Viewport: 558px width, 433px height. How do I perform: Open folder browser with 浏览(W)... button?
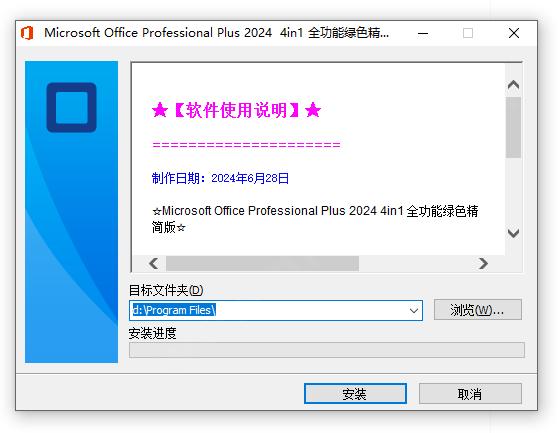(478, 310)
